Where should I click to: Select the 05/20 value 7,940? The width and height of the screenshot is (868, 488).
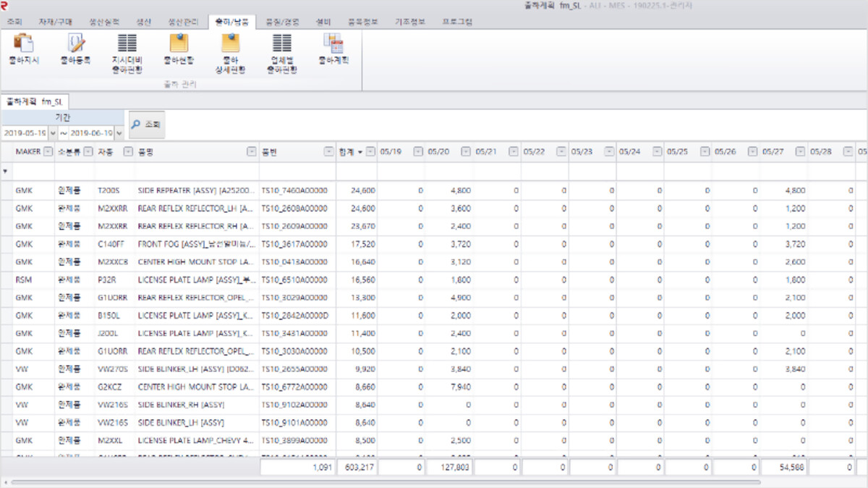point(449,387)
